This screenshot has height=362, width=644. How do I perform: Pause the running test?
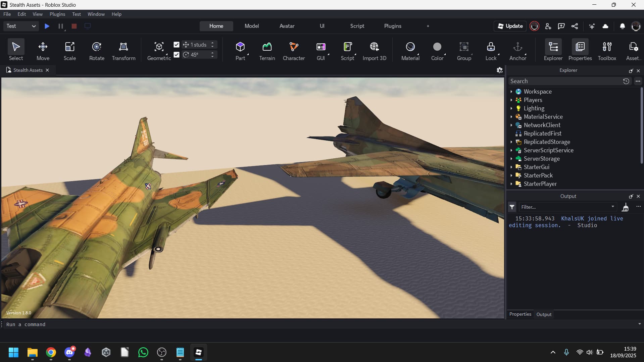click(x=60, y=26)
